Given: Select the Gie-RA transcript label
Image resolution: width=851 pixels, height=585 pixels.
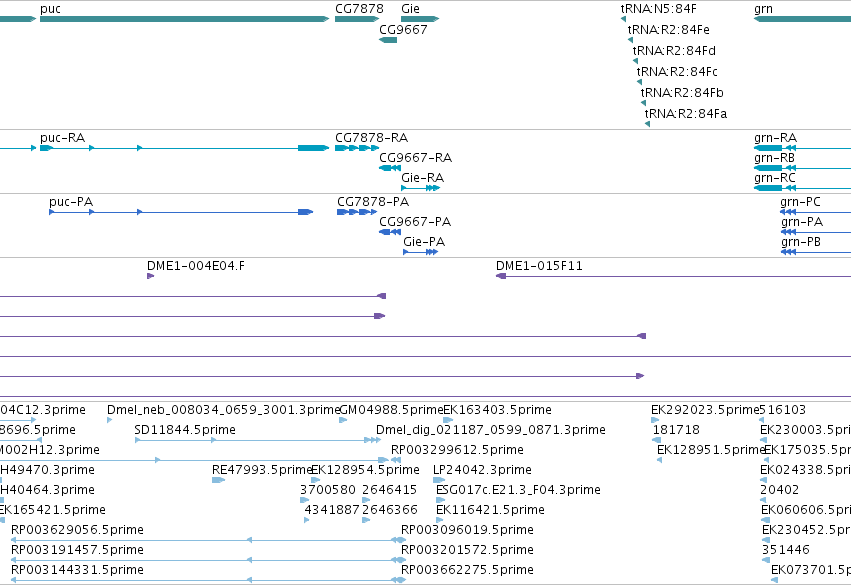Looking at the screenshot, I should (422, 178).
